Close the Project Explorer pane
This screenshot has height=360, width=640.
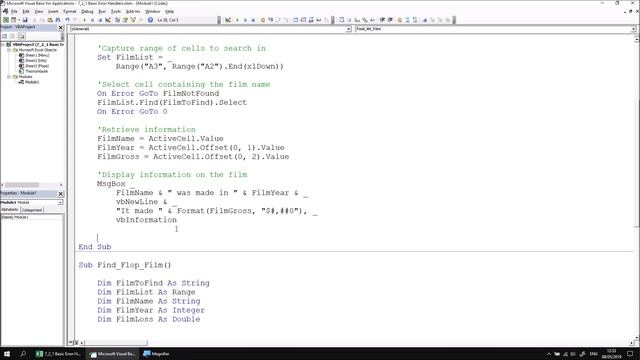tap(61, 27)
